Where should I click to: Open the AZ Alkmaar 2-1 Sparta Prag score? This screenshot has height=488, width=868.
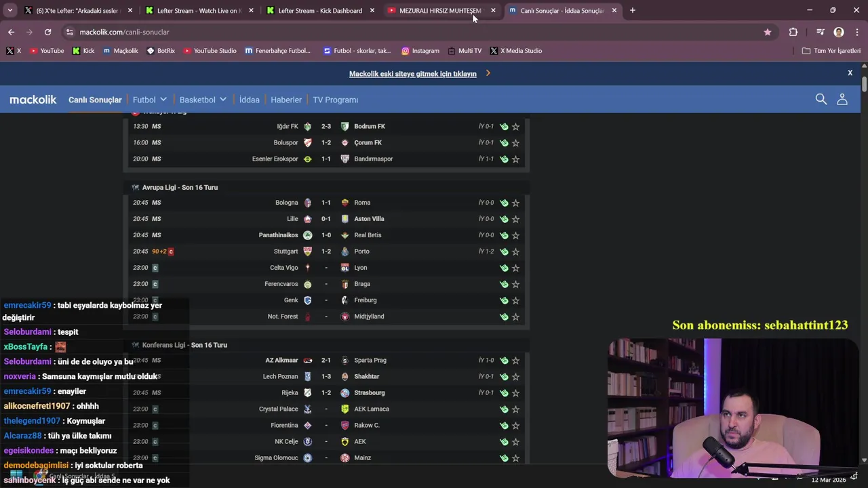[x=326, y=360]
